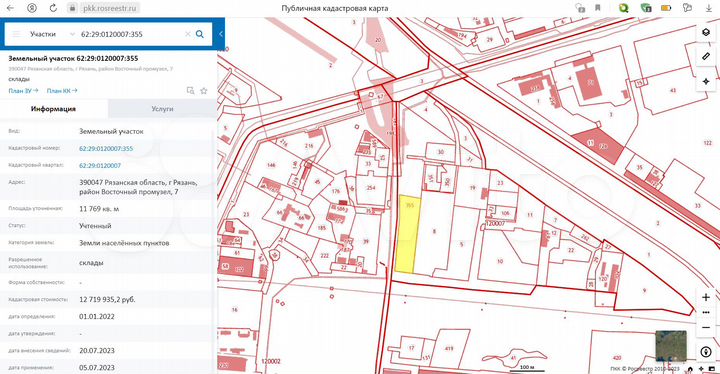Run search with magnifier button
720x374 pixels.
click(x=200, y=34)
